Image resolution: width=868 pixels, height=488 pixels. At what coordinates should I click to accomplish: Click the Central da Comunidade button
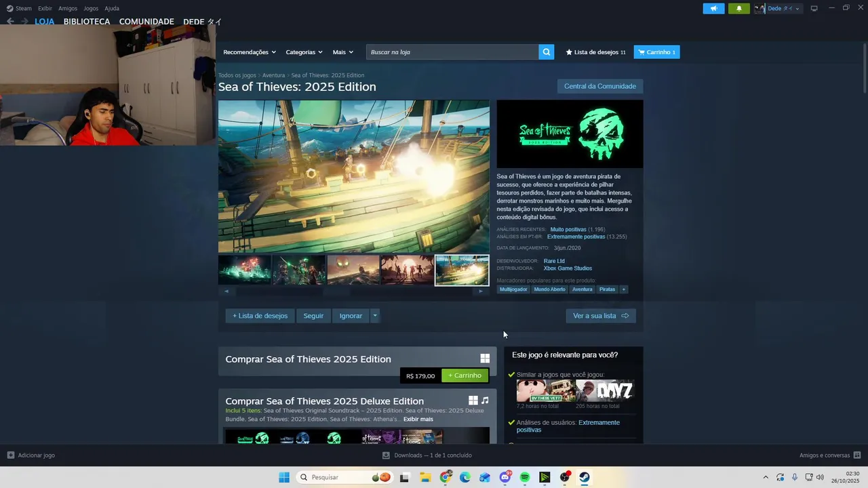click(x=600, y=86)
